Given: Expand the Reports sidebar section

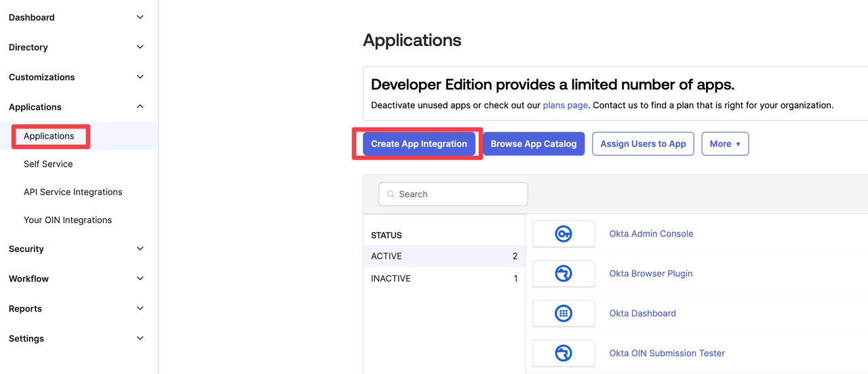Looking at the screenshot, I should [140, 308].
